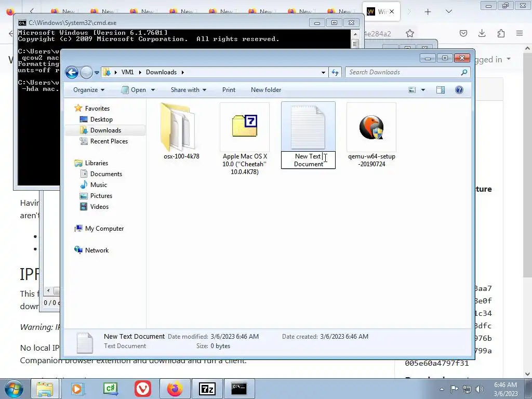Image resolution: width=532 pixels, height=399 pixels.
Task: Open the address bar history dropdown
Action: [323, 72]
